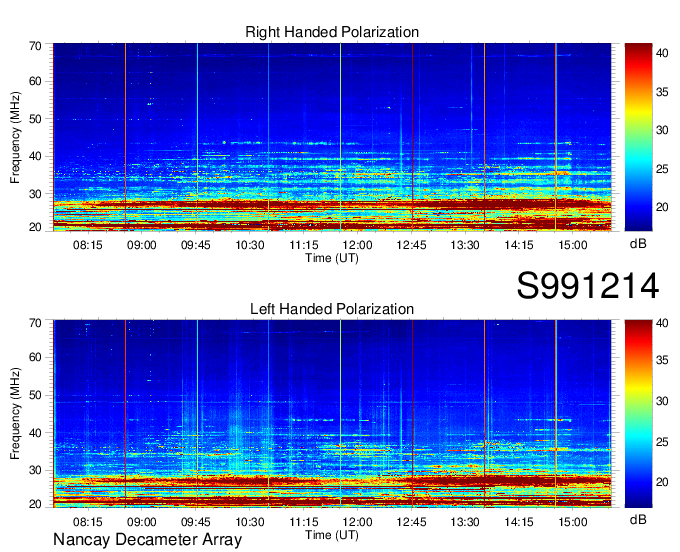Click the 60 MHz frequency tick on Right Handed plot
The image size is (680, 552).
pyautogui.click(x=35, y=81)
